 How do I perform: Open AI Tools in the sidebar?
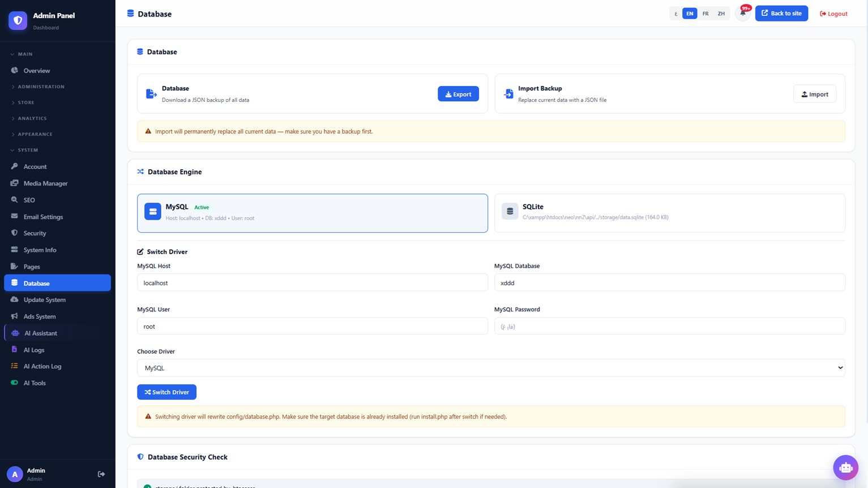click(x=57, y=383)
